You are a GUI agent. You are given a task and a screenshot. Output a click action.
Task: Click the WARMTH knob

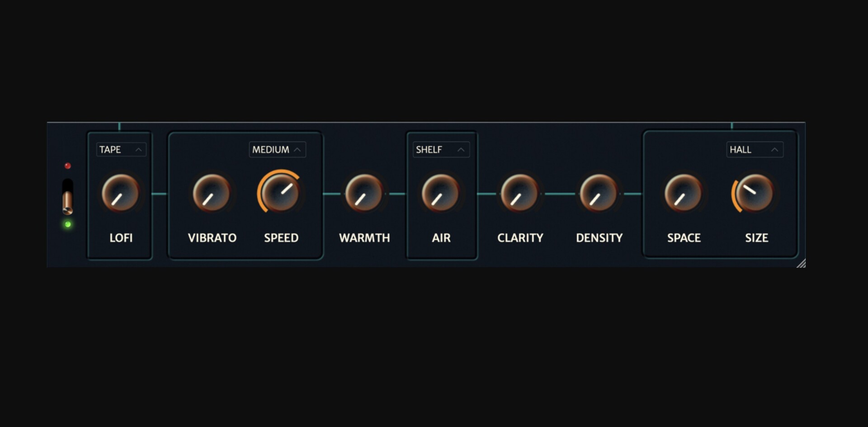(363, 193)
